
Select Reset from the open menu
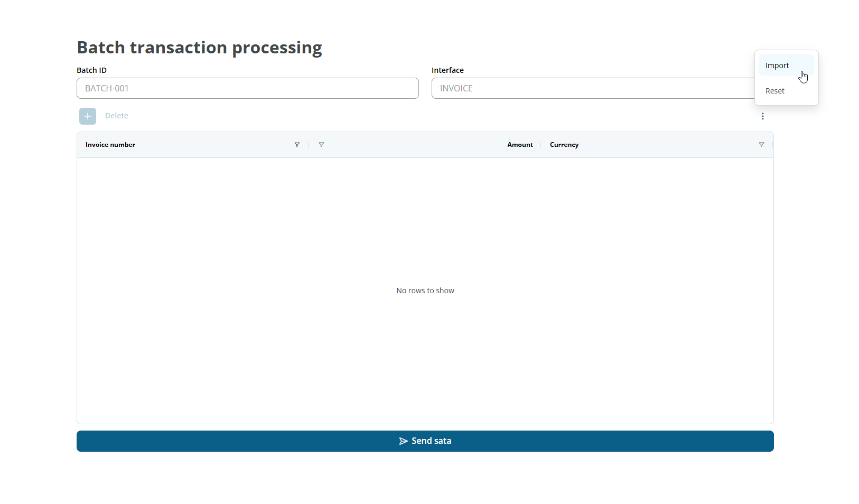[x=775, y=90]
